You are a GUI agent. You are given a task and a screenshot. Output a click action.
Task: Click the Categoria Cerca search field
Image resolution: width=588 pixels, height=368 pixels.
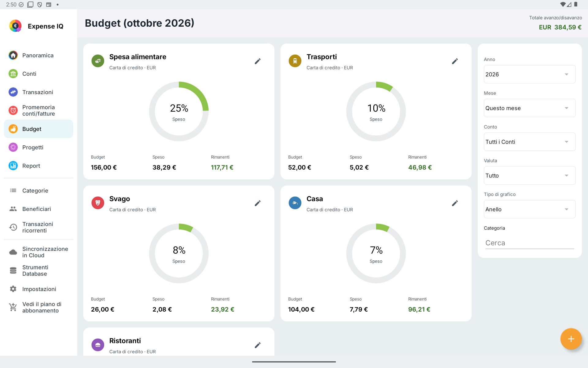tap(530, 243)
